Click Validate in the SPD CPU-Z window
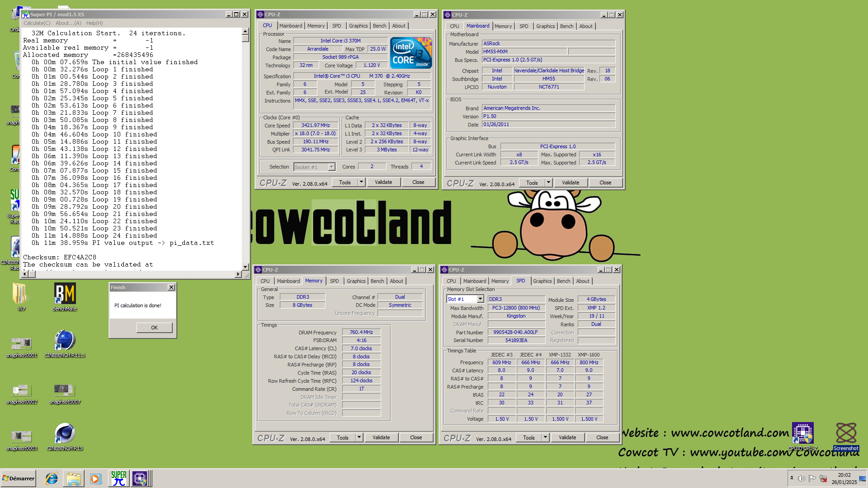This screenshot has height=488, width=868. pyautogui.click(x=567, y=437)
